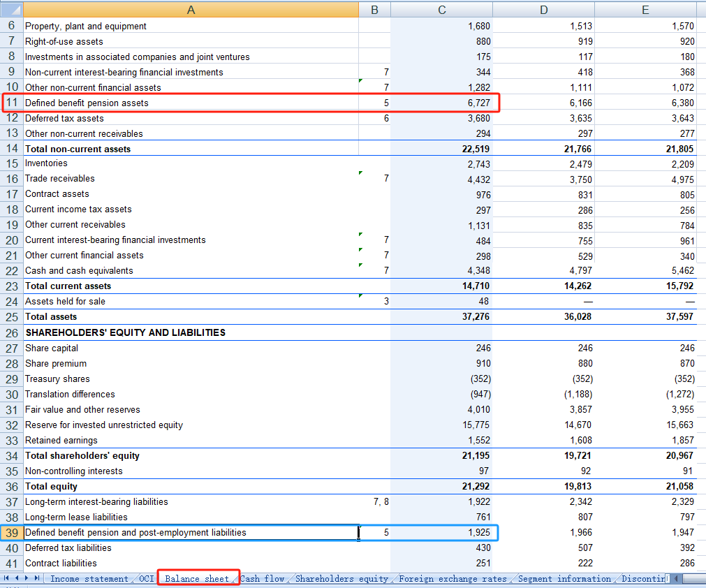Viewport: 706px width, 588px height.
Task: Click cell 'Right-of-use assets'
Action: point(191,41)
